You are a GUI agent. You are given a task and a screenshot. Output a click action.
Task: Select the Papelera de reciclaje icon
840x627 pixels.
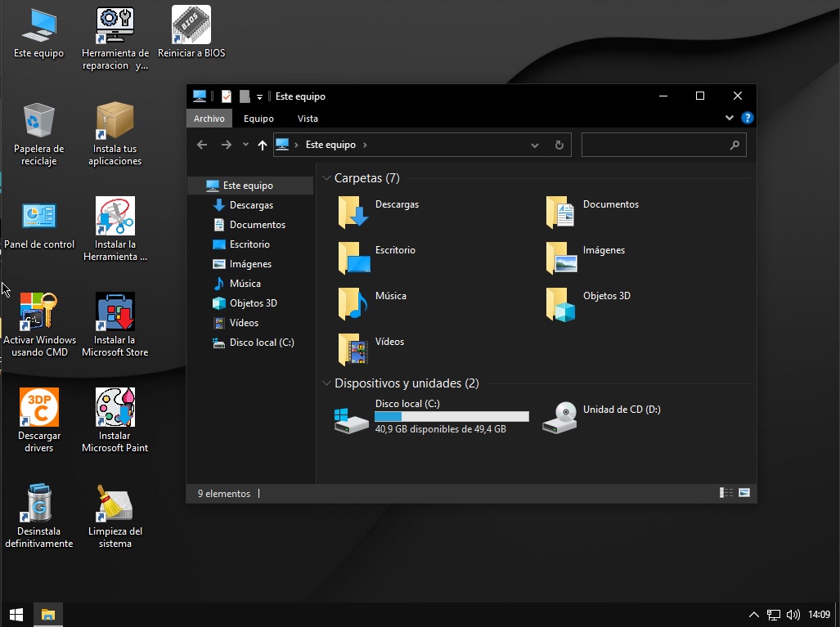click(x=38, y=135)
